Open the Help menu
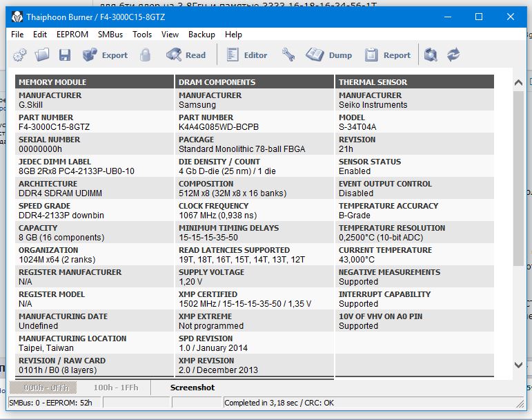The height and width of the screenshot is (420, 532). tap(233, 35)
